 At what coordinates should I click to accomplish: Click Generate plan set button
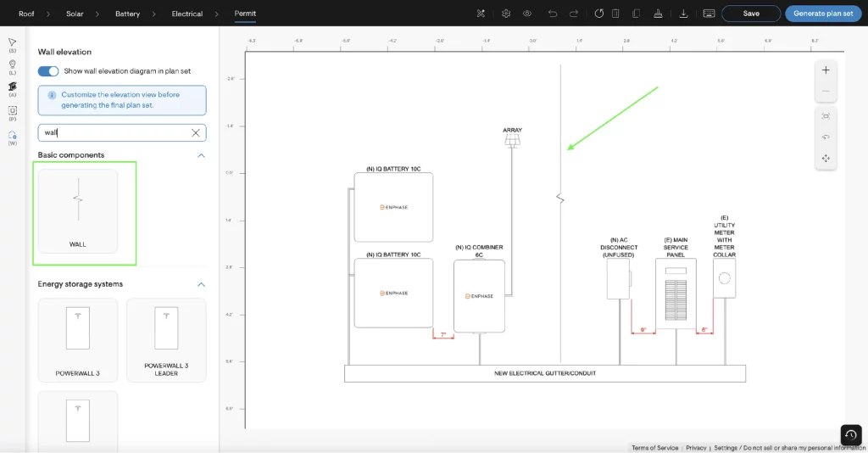[x=823, y=14]
